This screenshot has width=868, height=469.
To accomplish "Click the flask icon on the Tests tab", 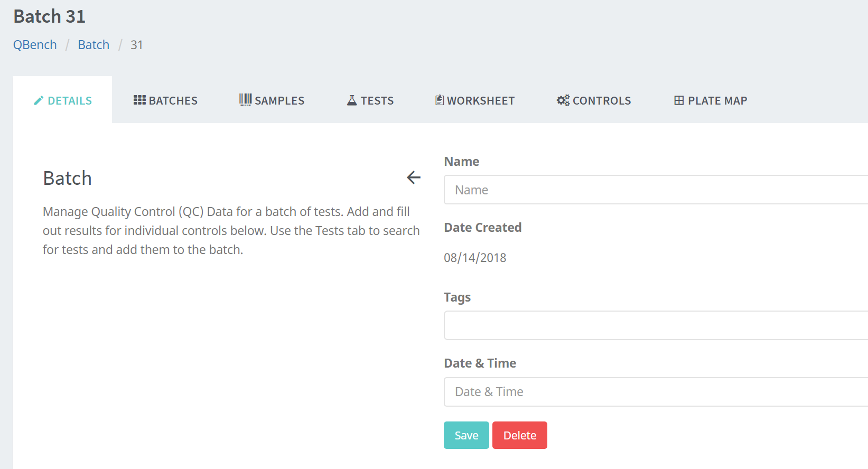I will pos(352,100).
